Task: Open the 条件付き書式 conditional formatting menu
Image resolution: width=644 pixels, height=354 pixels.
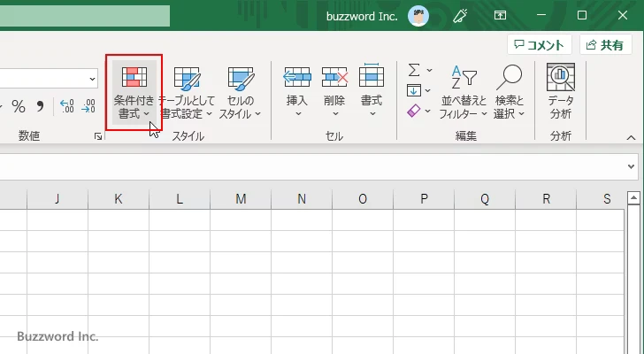Action: coord(133,92)
